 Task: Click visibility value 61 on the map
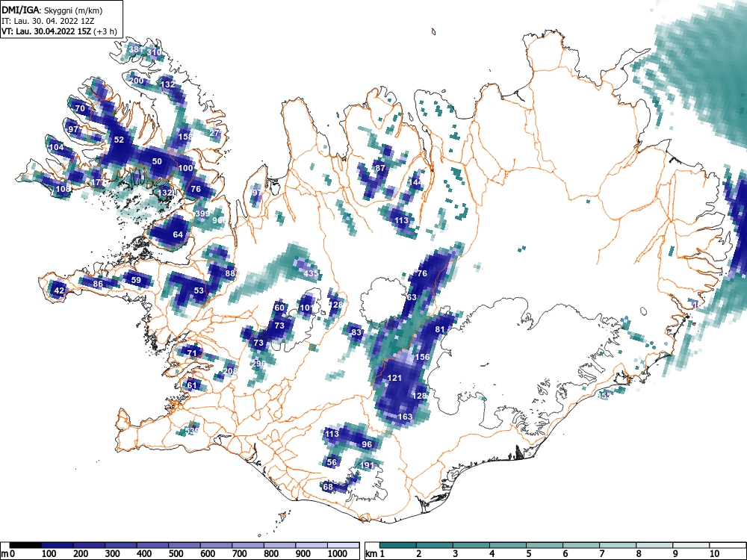(x=191, y=386)
